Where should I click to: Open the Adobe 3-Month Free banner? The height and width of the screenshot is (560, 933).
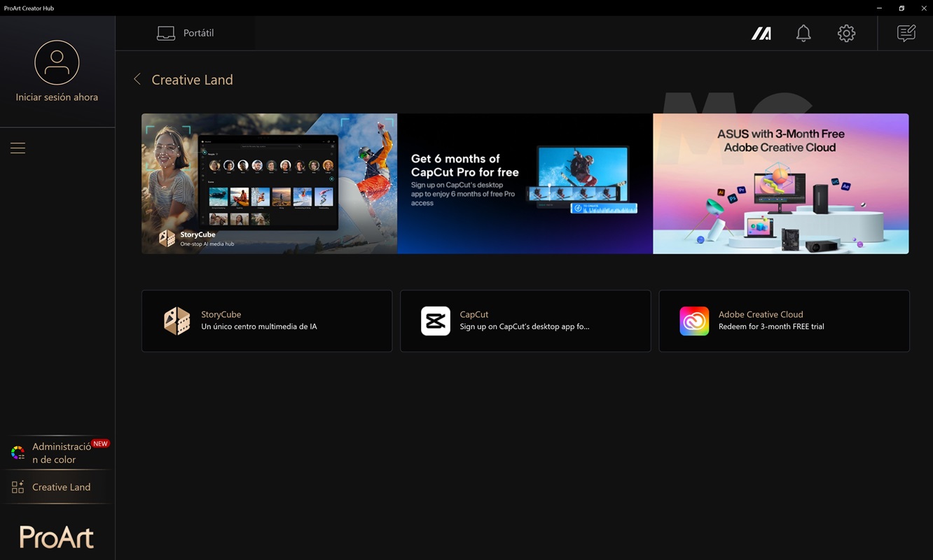pos(780,183)
